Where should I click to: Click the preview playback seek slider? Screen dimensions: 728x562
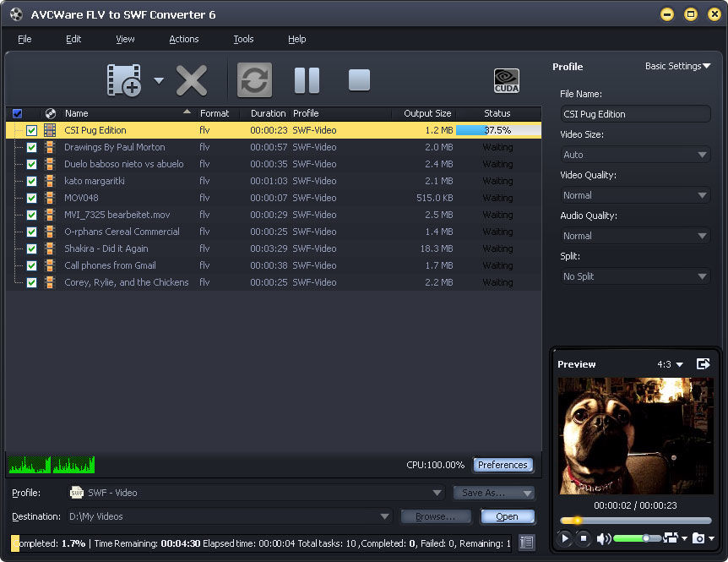635,521
